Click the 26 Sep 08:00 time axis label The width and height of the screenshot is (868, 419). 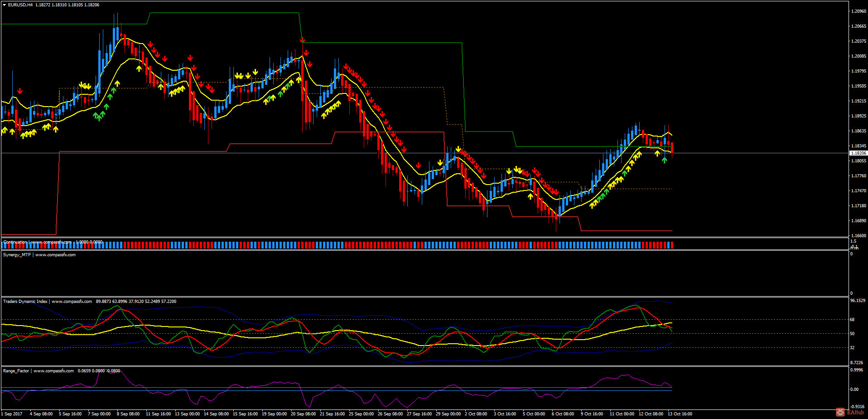point(390,414)
